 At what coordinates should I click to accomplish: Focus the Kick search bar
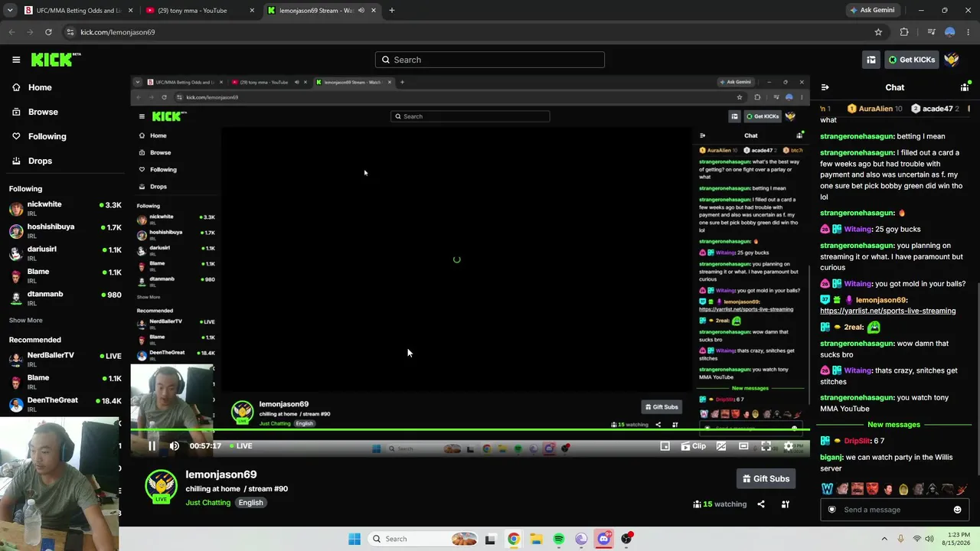tap(490, 60)
